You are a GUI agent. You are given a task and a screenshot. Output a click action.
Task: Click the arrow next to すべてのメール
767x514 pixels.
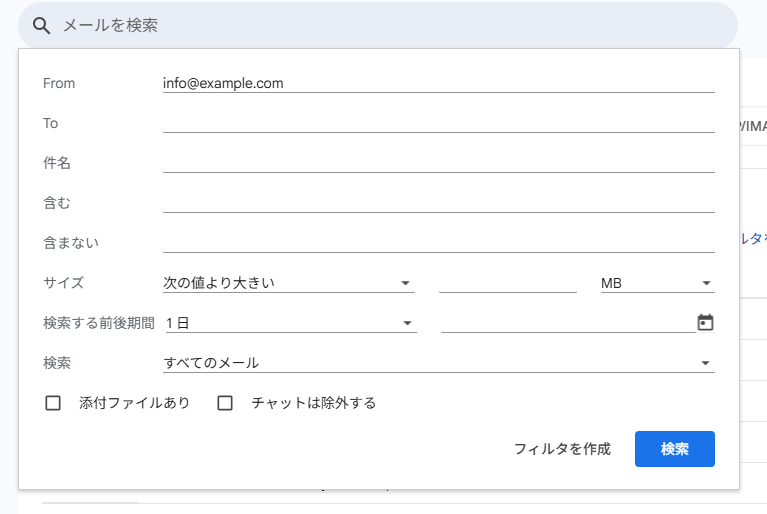click(706, 364)
